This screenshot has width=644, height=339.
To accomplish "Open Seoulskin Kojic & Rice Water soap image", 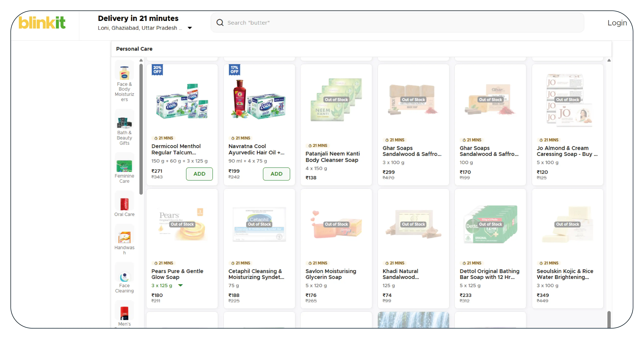I will point(567,224).
